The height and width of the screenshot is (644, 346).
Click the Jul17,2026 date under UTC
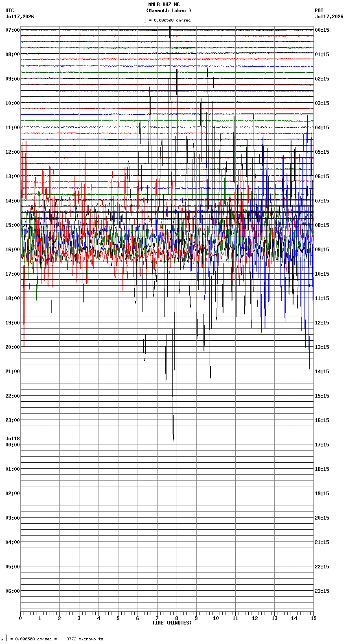[20, 17]
